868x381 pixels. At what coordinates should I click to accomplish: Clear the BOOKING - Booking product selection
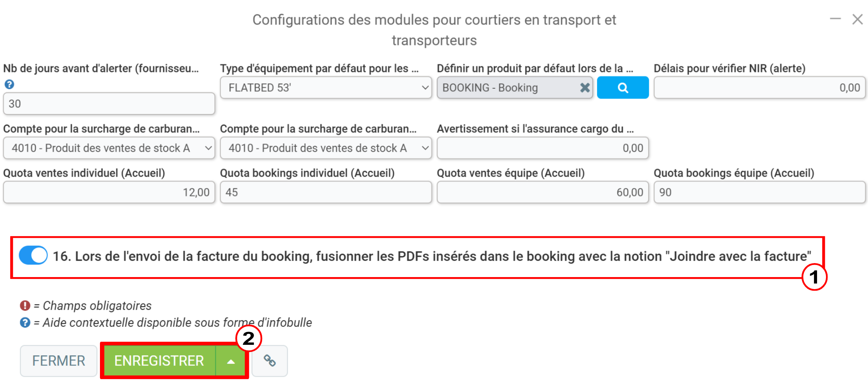[584, 88]
